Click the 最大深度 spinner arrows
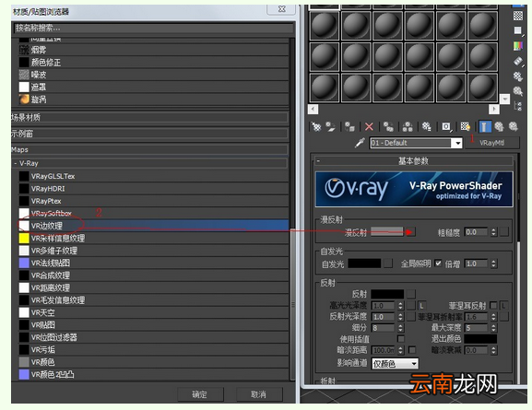The image size is (532, 410). (x=493, y=328)
